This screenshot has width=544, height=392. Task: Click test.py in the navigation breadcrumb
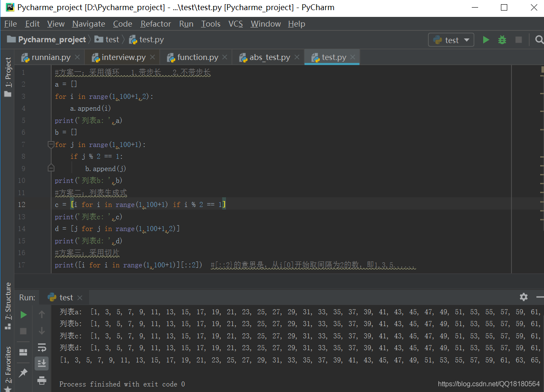(x=146, y=39)
